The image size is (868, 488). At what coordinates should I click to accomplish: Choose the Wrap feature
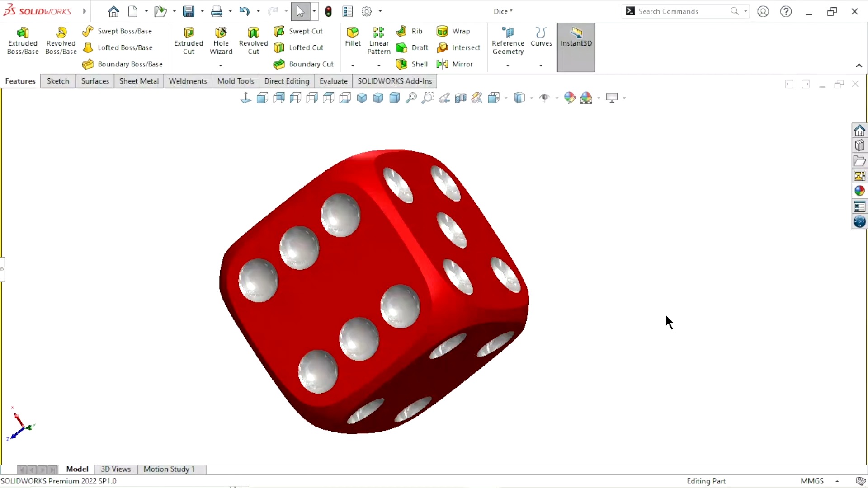coord(453,31)
